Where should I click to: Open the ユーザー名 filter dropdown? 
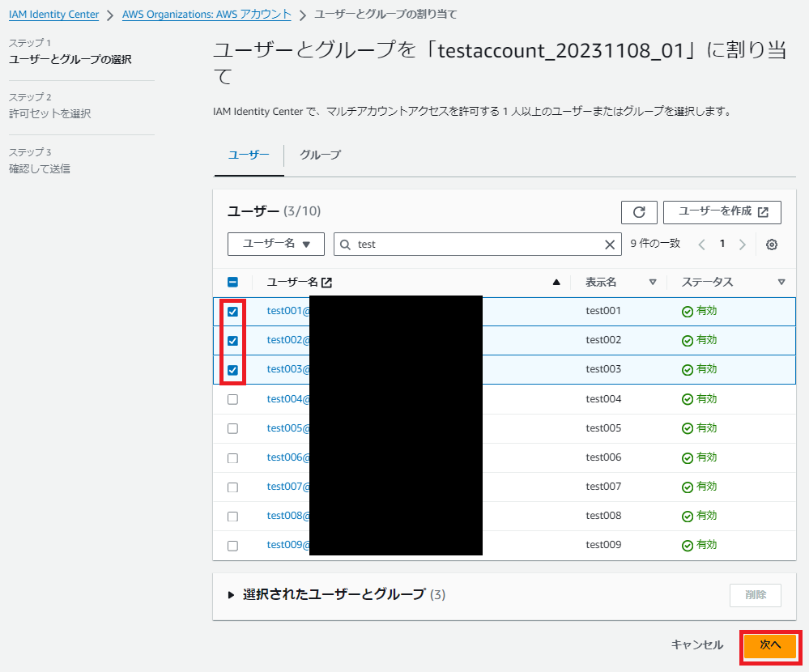pos(276,244)
